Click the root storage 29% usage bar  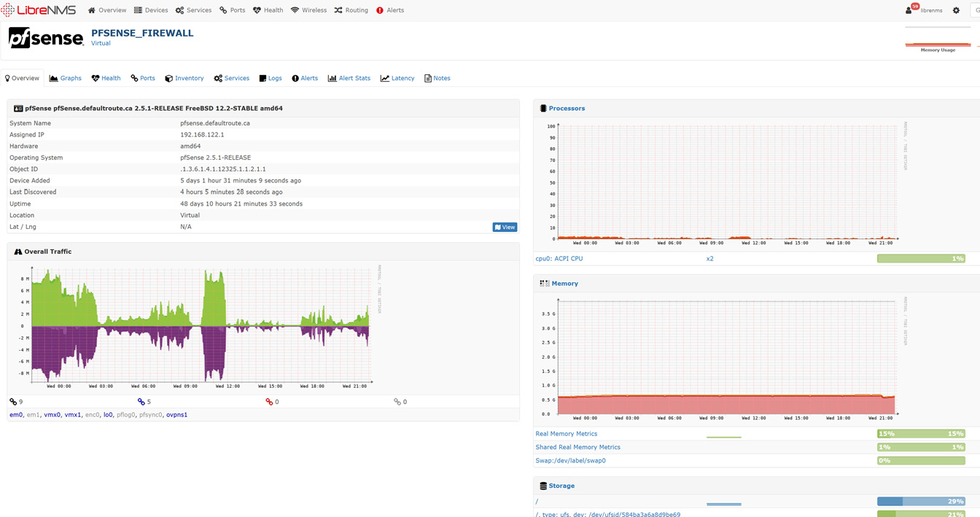pyautogui.click(x=921, y=502)
